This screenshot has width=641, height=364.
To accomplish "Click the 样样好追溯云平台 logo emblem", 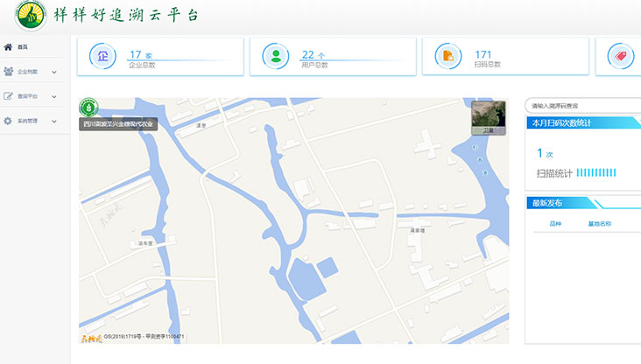I will (x=31, y=15).
